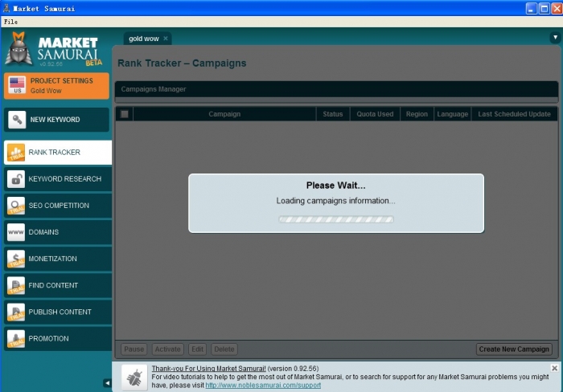Image resolution: width=563 pixels, height=392 pixels.
Task: Open the Monetization label in the sidebar
Action: click(x=53, y=259)
